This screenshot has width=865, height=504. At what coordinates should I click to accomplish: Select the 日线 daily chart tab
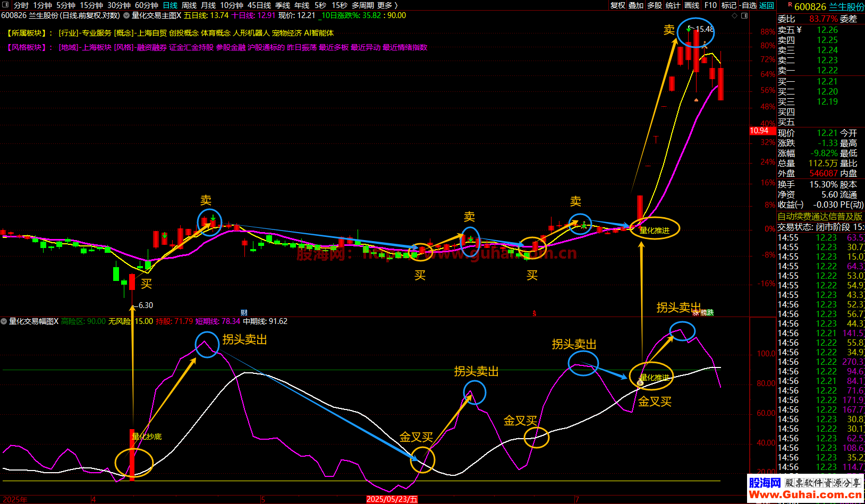click(170, 5)
